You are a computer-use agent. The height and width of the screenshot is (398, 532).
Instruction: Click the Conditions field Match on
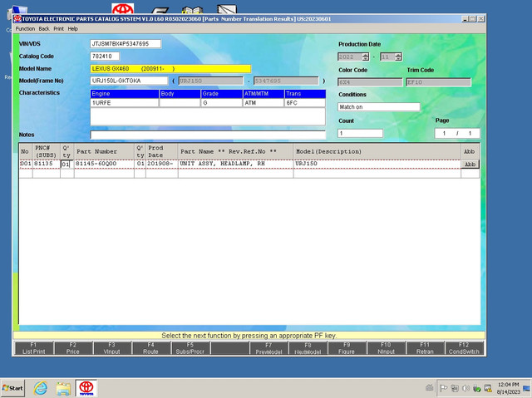coord(379,107)
